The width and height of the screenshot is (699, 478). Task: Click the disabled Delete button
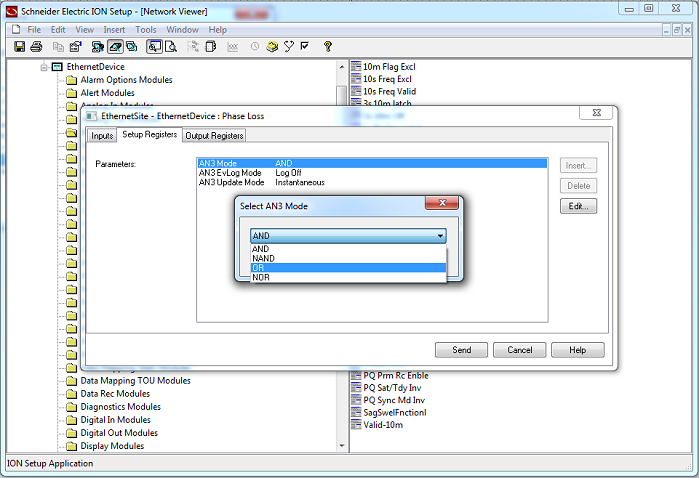click(x=578, y=185)
